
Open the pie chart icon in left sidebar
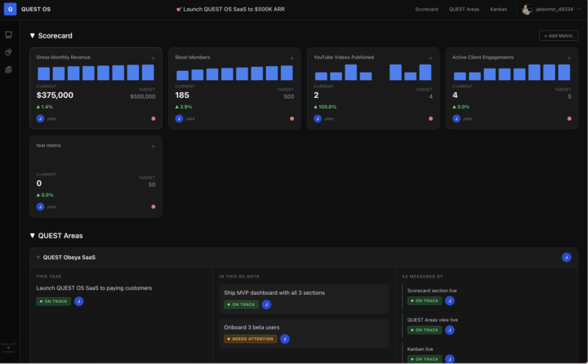coord(8,52)
